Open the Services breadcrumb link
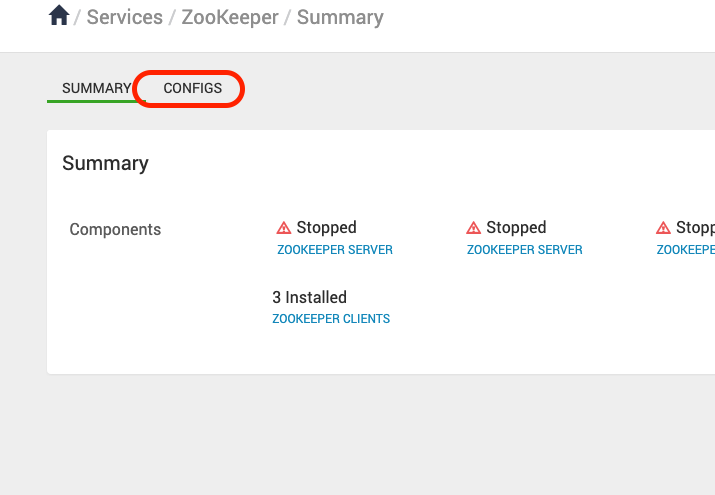The width and height of the screenshot is (715, 495). [x=125, y=17]
